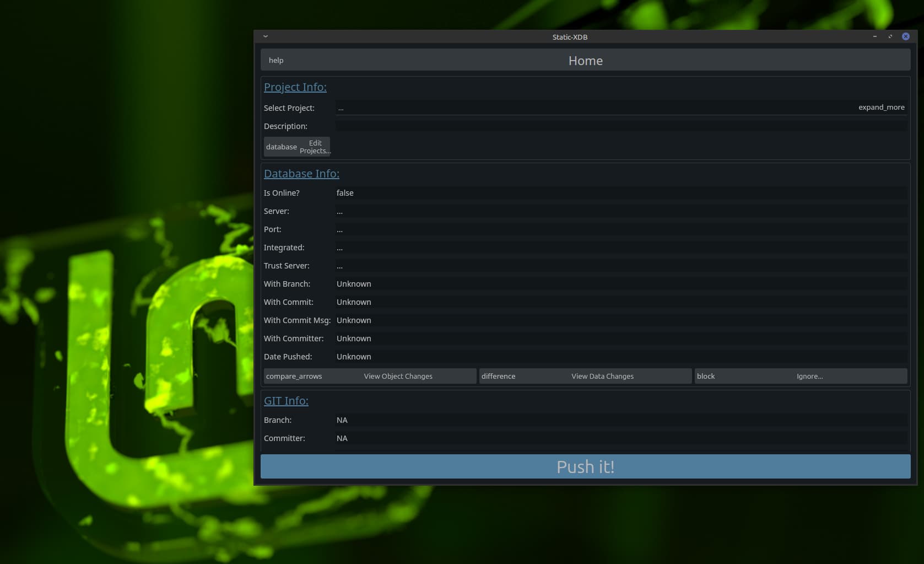Click the help icon in header
Viewport: 924px width, 564px height.
pyautogui.click(x=276, y=61)
